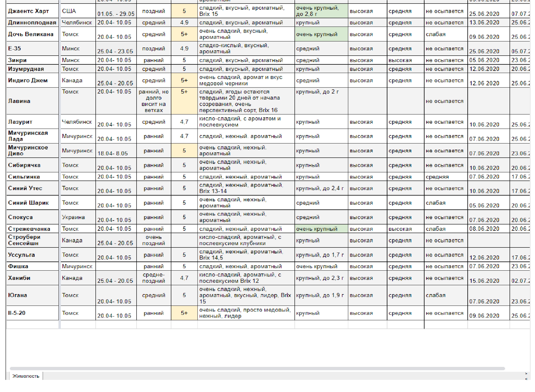Click the date 08.06.2020 cell
Screen dimensions: 535x392
pyautogui.click(x=488, y=229)
